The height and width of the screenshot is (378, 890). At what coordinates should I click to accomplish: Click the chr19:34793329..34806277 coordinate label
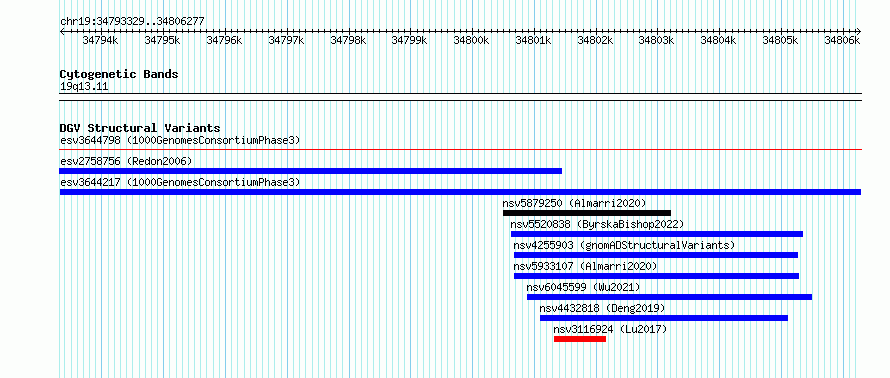(132, 22)
